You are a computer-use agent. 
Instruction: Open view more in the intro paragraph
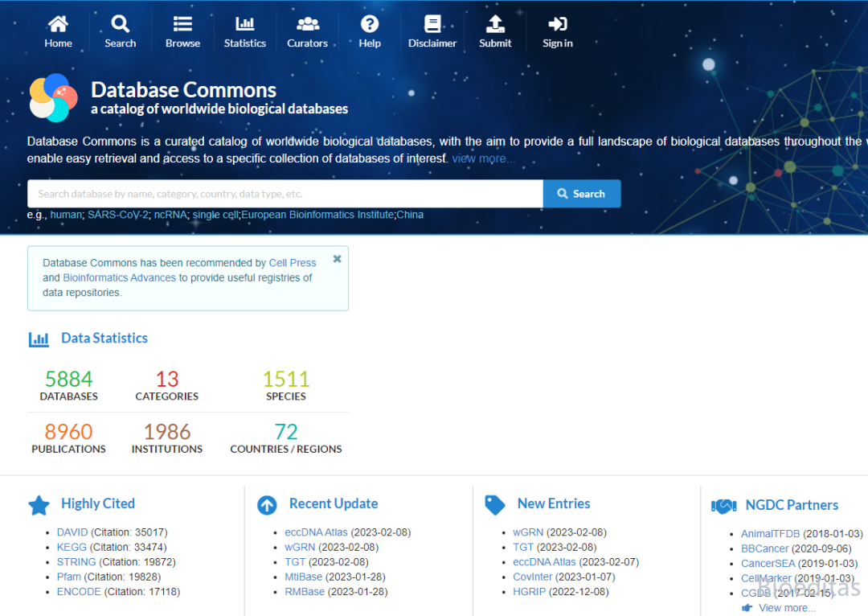point(483,158)
